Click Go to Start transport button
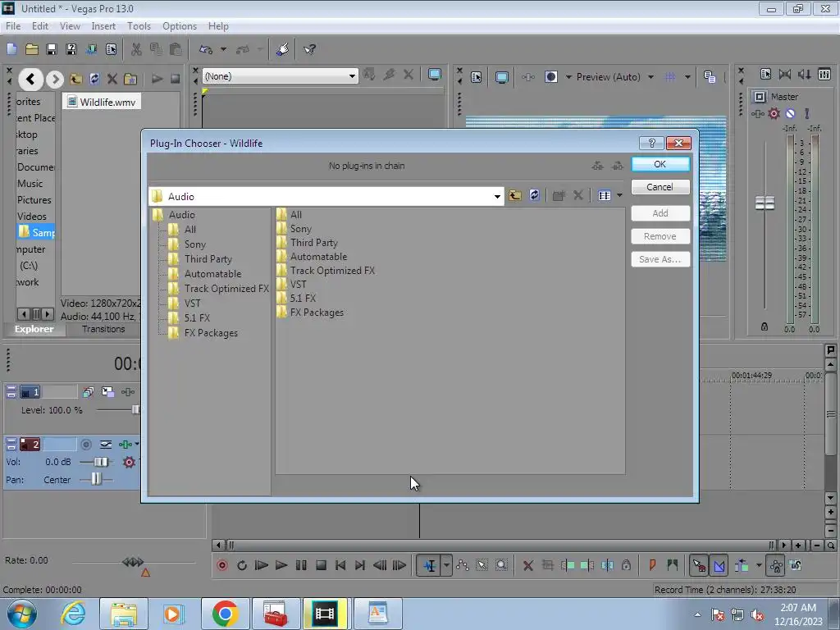840x630 pixels. (x=340, y=565)
